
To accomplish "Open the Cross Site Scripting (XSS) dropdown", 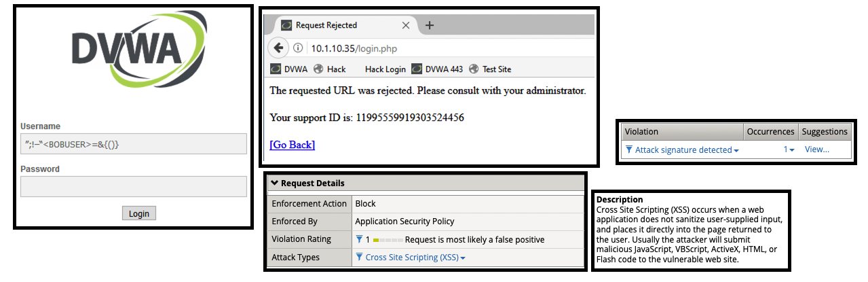I will (463, 258).
